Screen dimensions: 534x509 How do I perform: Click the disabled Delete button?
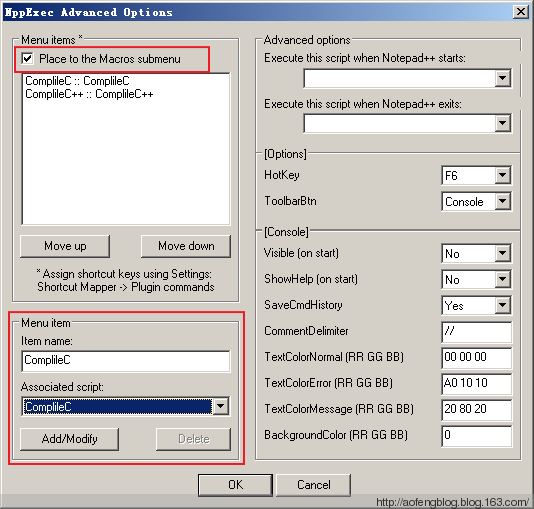193,439
